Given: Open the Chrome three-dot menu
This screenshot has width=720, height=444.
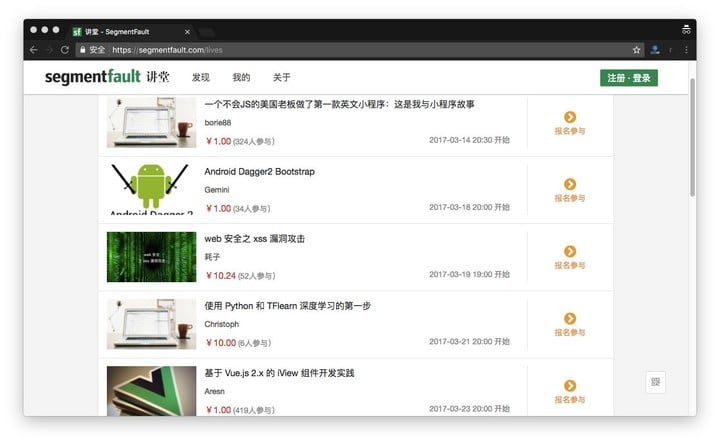Looking at the screenshot, I should [686, 50].
